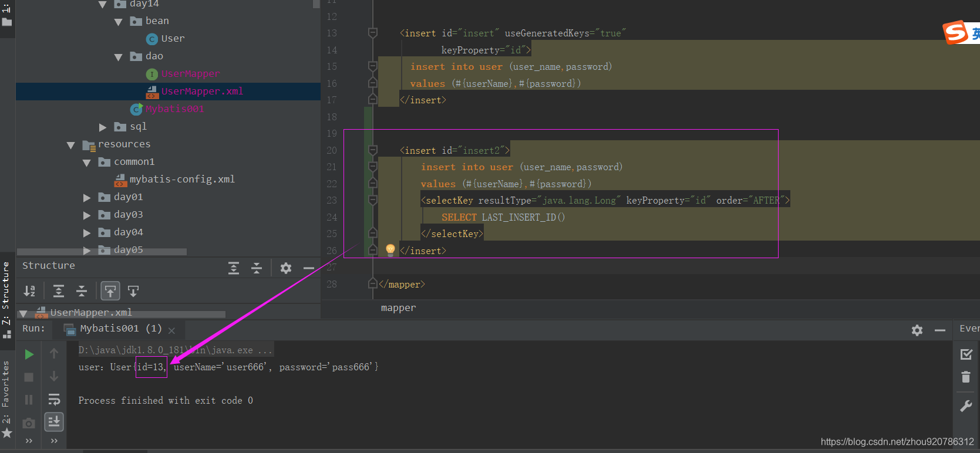Screen dimensions: 980x453
Task: Expand all icon beside sort alphabetically button
Action: pyautogui.click(x=59, y=291)
